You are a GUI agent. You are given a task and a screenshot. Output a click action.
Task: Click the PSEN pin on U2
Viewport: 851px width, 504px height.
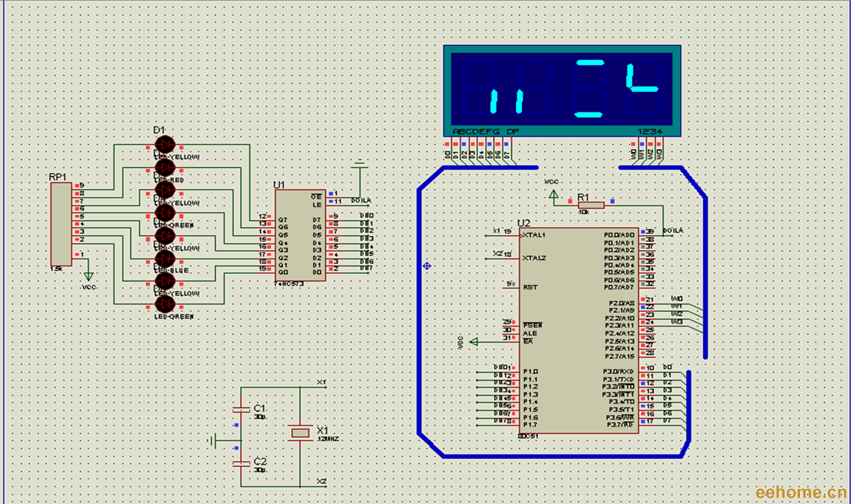532,325
